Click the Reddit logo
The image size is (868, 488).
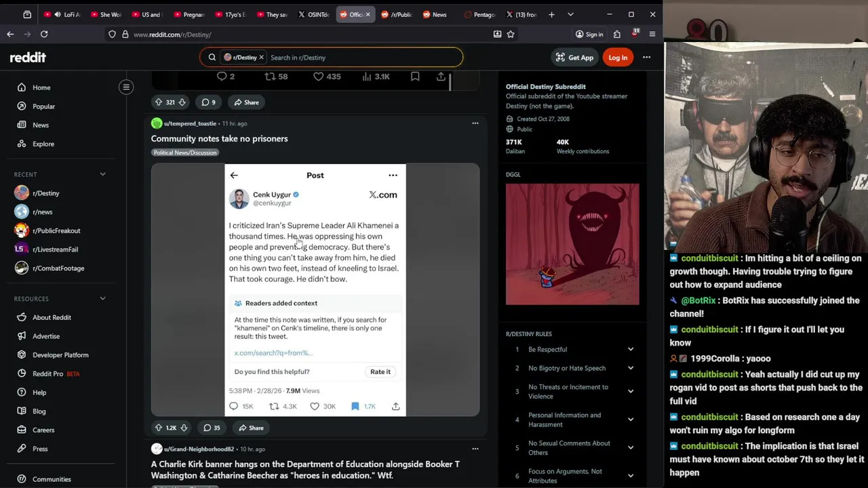[28, 58]
